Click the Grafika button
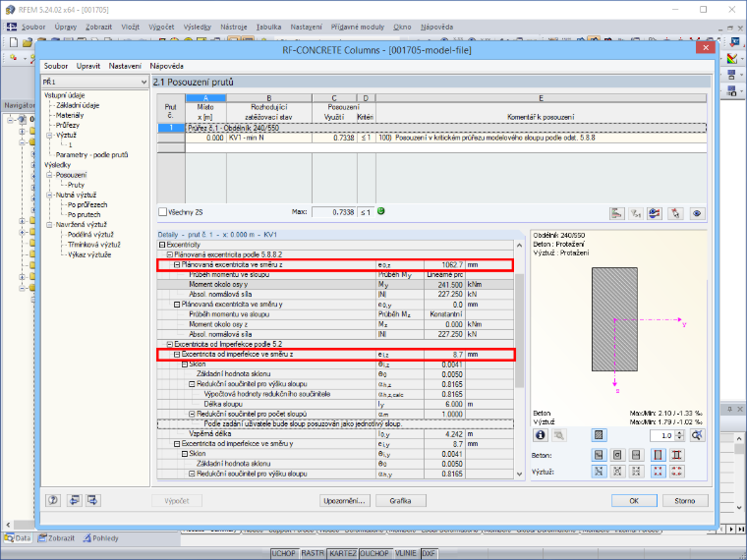 click(400, 501)
